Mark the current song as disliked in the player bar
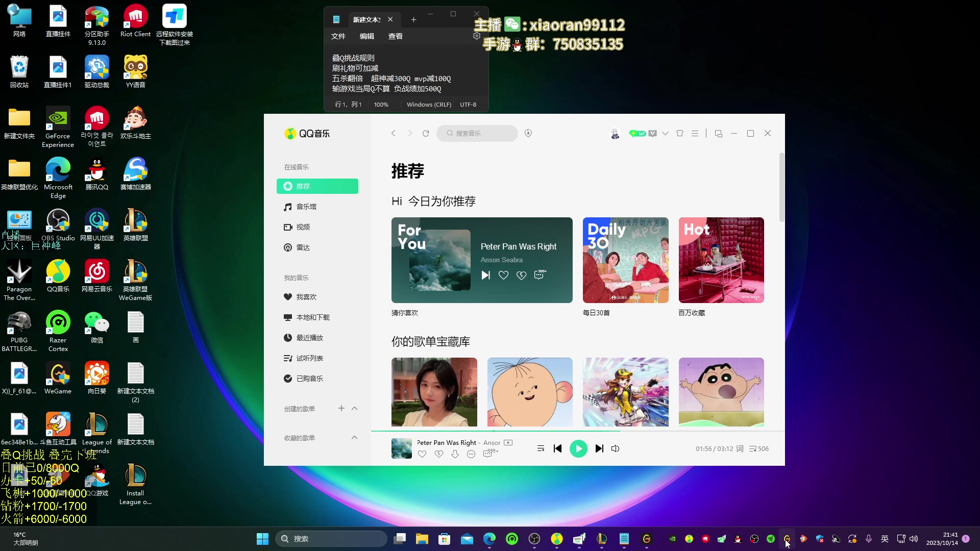Screen dimensions: 980x551 coord(438,454)
